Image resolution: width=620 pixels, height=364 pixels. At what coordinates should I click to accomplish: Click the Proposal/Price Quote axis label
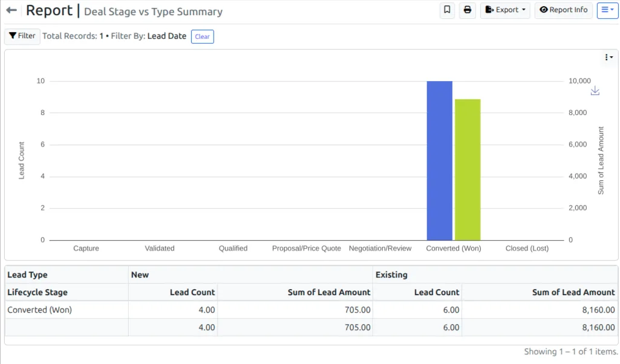[307, 248]
